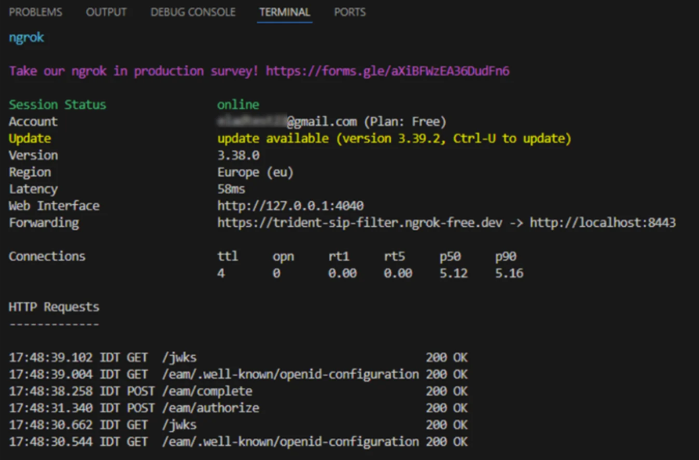Click the POST /eam/complete request path
699x460 pixels.
[207, 391]
